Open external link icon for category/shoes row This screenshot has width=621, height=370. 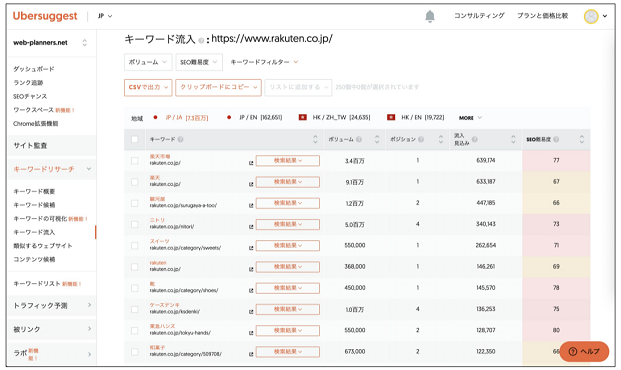pyautogui.click(x=251, y=290)
